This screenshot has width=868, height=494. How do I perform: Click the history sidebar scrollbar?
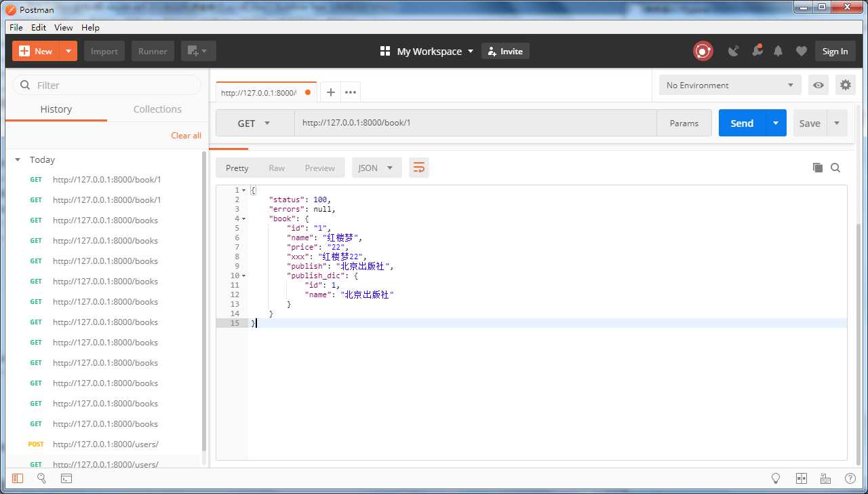[204, 302]
